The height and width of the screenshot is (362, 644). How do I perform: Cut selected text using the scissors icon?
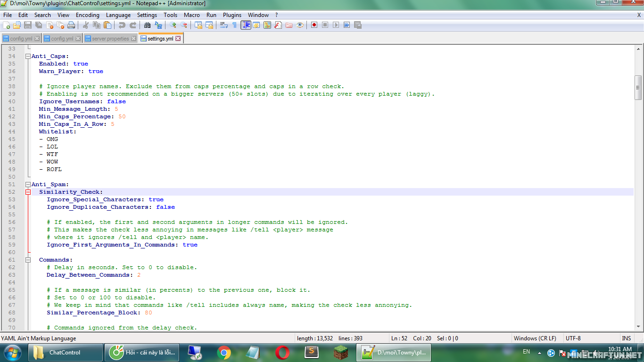click(86, 25)
